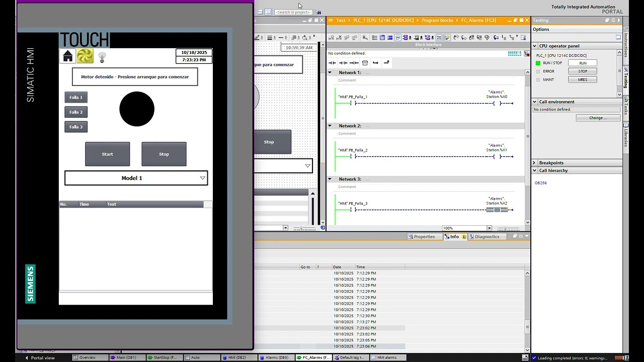
Task: Tap the light bulb icon on the HMI
Action: coord(102,57)
